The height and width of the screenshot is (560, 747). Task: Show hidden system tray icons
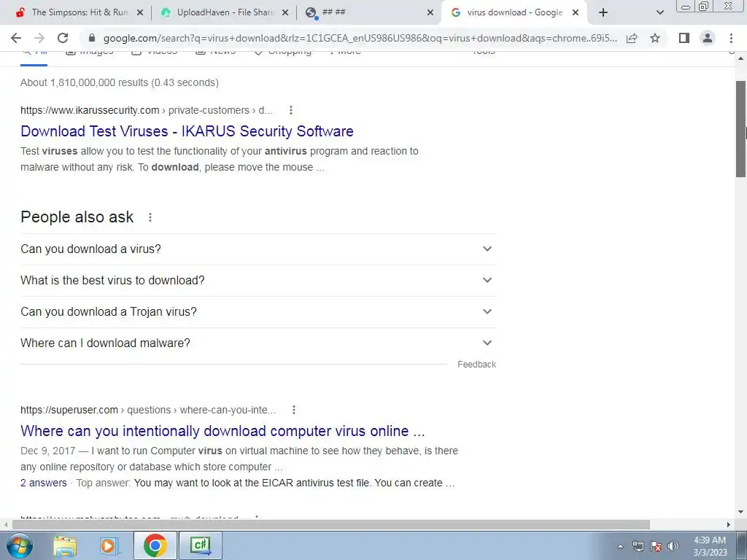(x=620, y=546)
